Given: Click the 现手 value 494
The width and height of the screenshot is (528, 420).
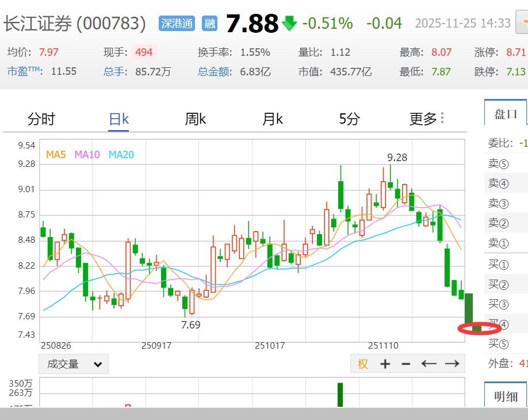Looking at the screenshot, I should pos(144,52).
